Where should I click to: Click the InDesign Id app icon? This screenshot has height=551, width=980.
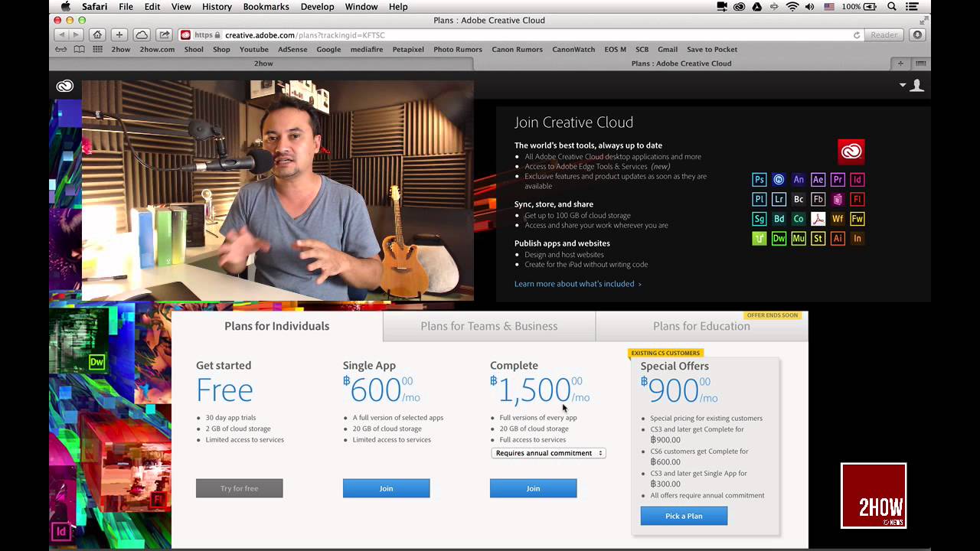(x=857, y=180)
